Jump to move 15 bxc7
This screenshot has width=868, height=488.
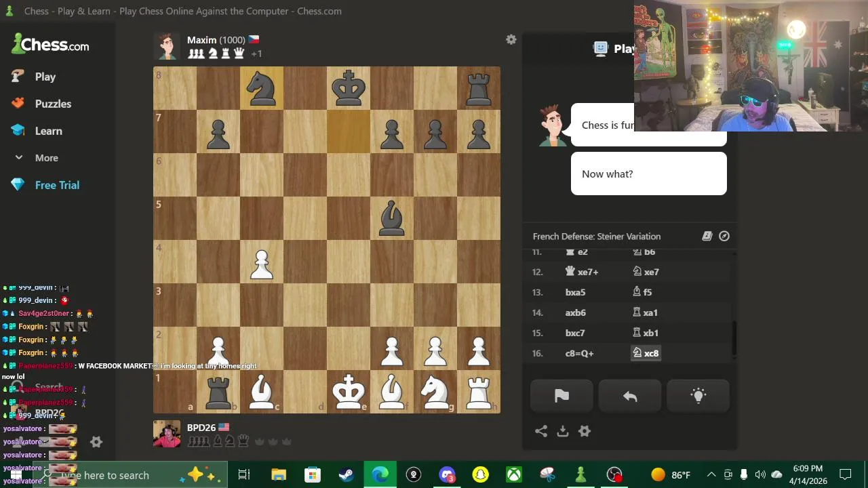(x=575, y=333)
